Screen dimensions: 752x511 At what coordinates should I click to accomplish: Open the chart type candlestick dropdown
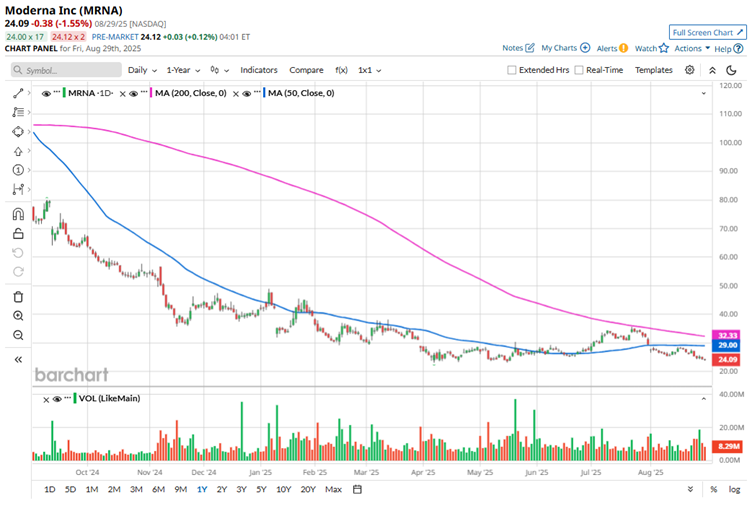pyautogui.click(x=220, y=70)
